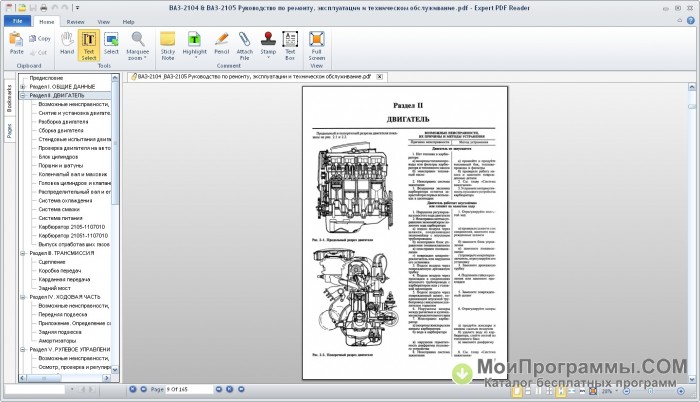Select the Hand tool

tap(67, 44)
